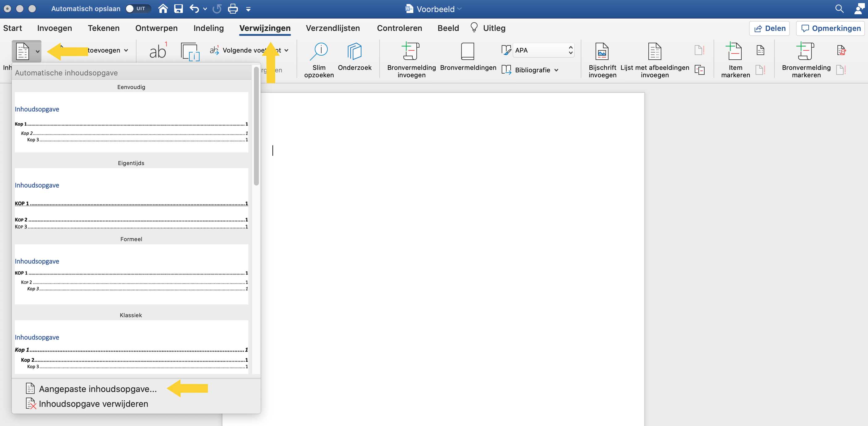The height and width of the screenshot is (426, 868).
Task: Open the Indeling tab
Action: click(x=208, y=28)
